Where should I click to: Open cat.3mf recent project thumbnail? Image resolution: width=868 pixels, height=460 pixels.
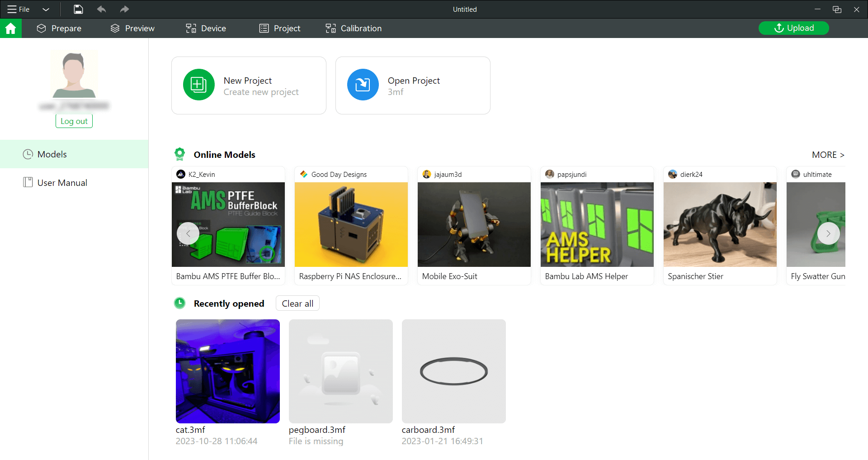[x=228, y=371]
